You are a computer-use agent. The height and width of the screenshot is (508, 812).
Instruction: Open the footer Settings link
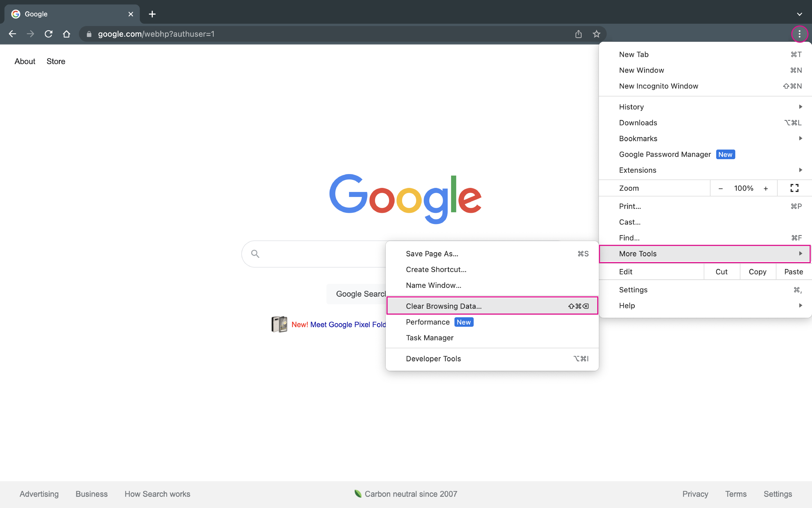(778, 494)
